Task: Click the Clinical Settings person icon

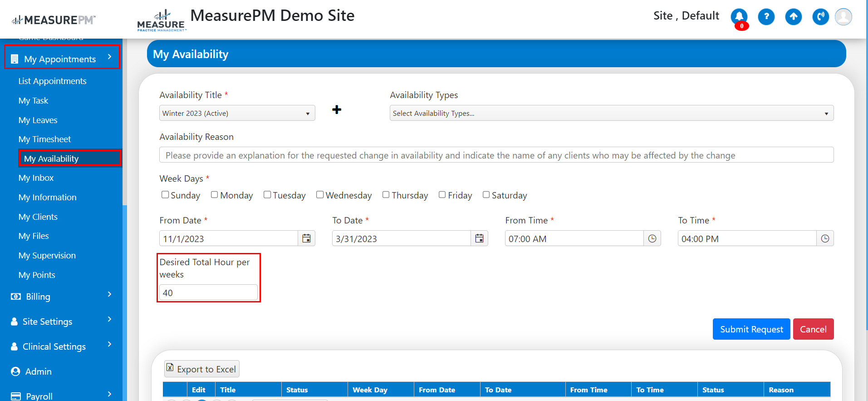Action: (x=15, y=347)
